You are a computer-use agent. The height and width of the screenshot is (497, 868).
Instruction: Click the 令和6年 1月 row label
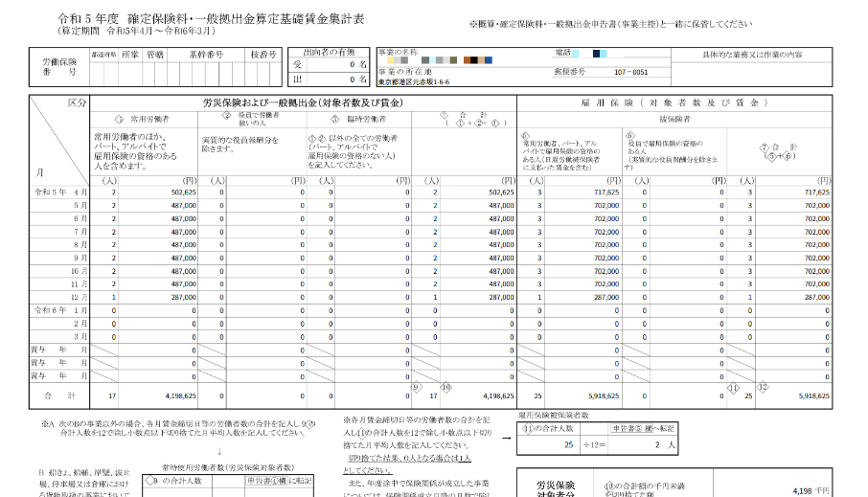point(60,310)
